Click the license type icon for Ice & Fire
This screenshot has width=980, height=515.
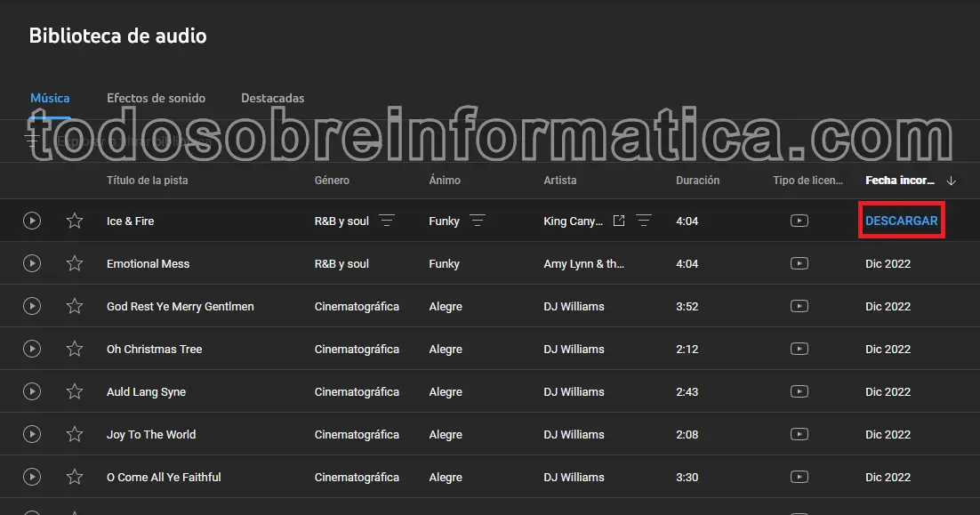(x=799, y=221)
